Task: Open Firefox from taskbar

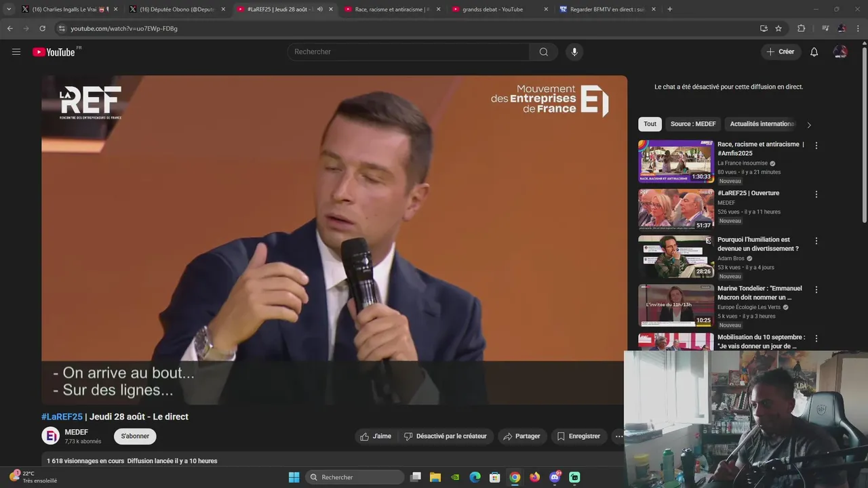Action: click(535, 477)
